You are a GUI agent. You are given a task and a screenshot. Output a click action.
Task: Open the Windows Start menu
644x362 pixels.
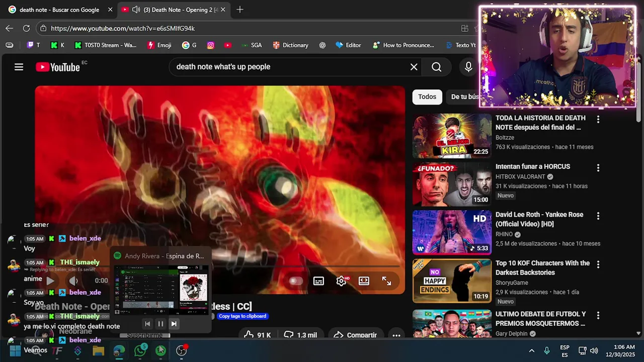click(x=15, y=350)
